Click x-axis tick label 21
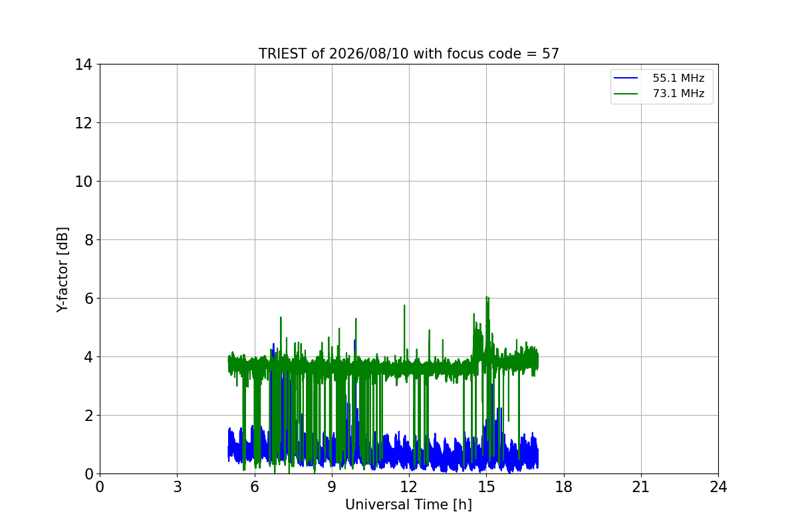The height and width of the screenshot is (532, 798). point(640,487)
